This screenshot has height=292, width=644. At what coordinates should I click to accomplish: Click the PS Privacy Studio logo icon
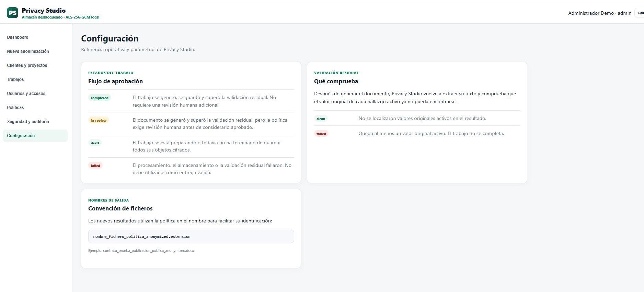pos(12,13)
